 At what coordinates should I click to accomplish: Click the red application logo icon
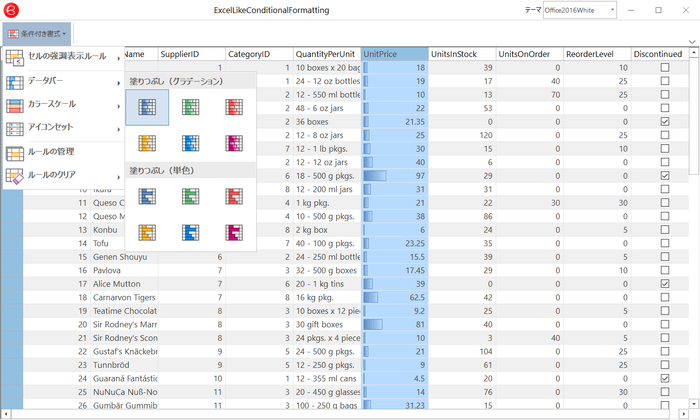11,10
